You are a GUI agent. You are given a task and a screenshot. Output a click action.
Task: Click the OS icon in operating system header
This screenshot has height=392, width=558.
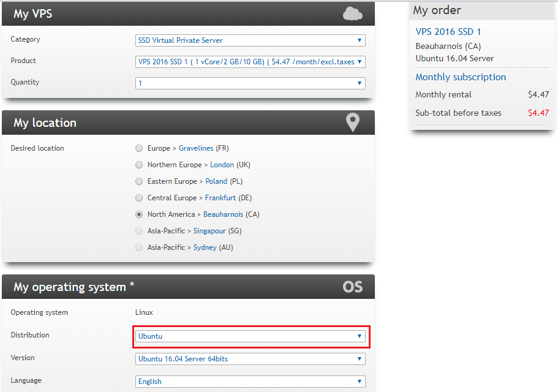pos(353,287)
